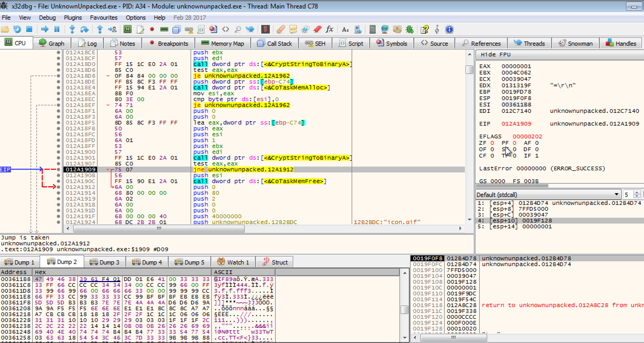Open Scylla from the toolbar icon
This screenshot has height=343, width=644.
point(265,29)
